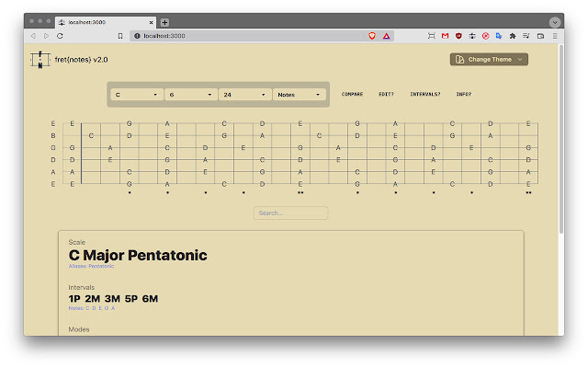Screen dimensions: 588x368
Task: Open the Brave Shields lion icon
Action: coord(372,36)
